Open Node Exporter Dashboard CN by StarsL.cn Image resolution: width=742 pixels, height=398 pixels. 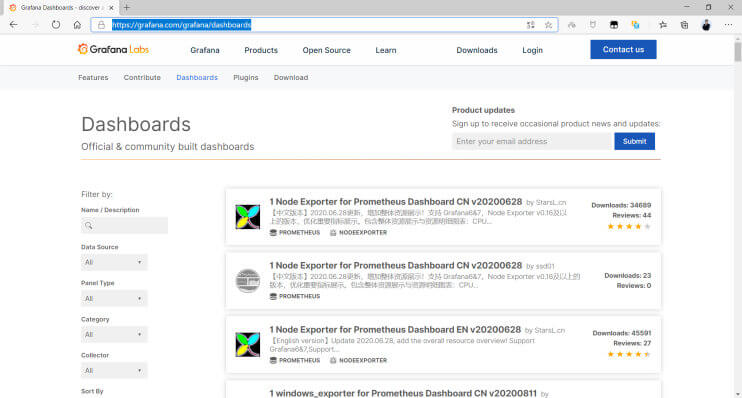click(396, 202)
